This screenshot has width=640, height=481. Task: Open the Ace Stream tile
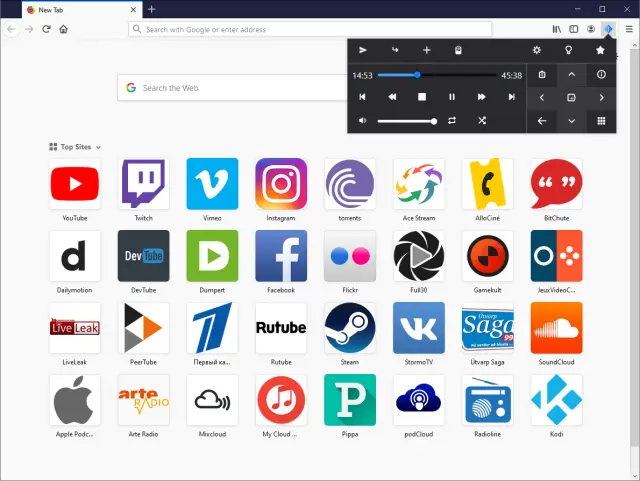(x=419, y=184)
